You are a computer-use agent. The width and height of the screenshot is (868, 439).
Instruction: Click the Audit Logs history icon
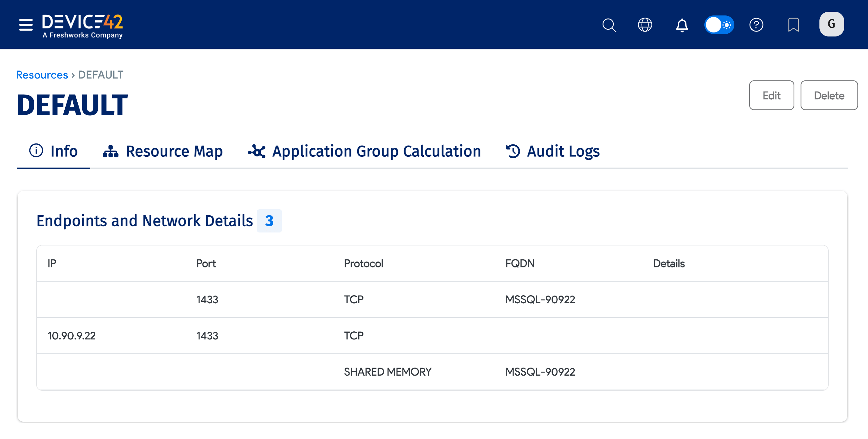(513, 151)
